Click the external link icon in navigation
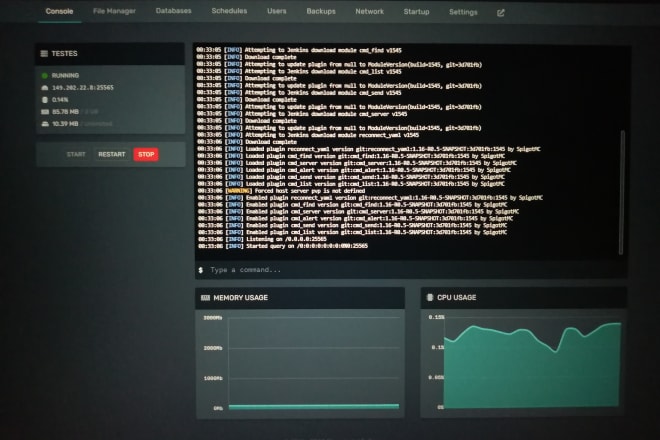The height and width of the screenshot is (440, 660). [500, 13]
